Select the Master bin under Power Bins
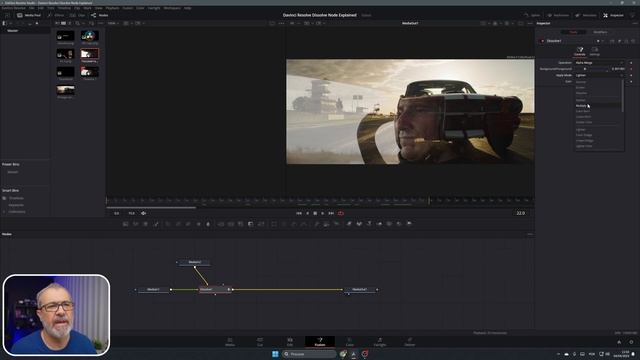The height and width of the screenshot is (360, 640). click(13, 172)
